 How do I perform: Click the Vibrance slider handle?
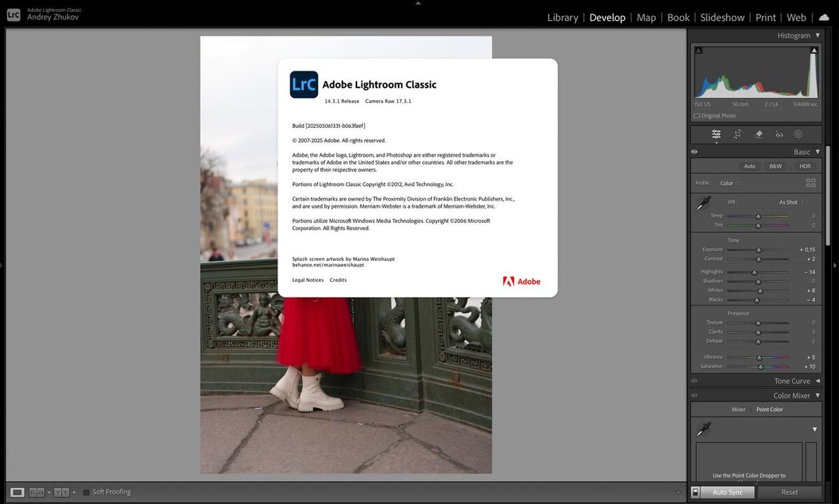pos(759,357)
